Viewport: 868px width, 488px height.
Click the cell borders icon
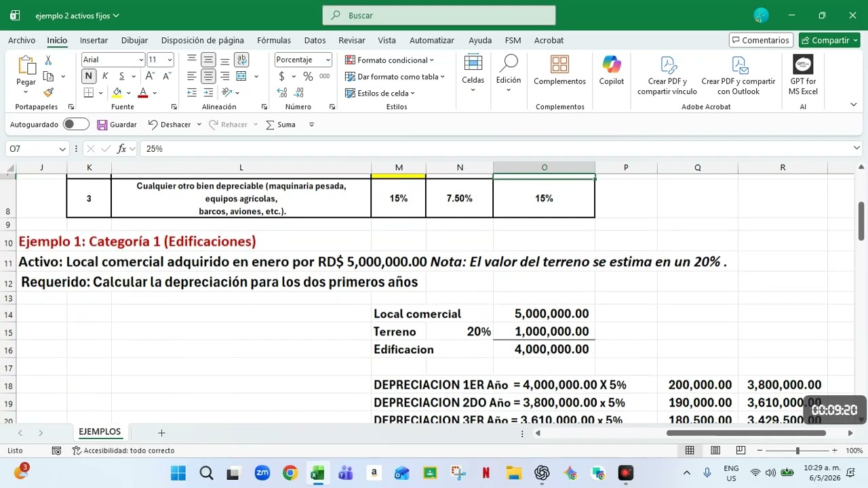point(89,92)
